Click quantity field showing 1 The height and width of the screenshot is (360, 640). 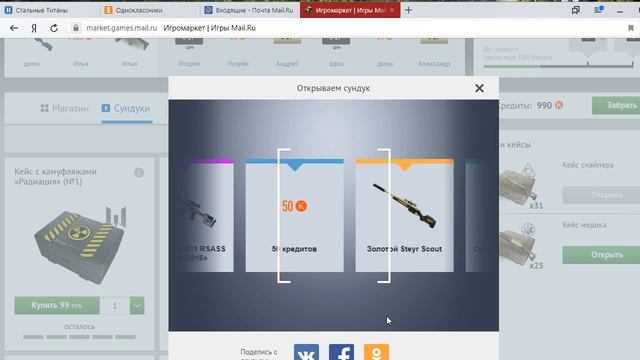(x=115, y=305)
